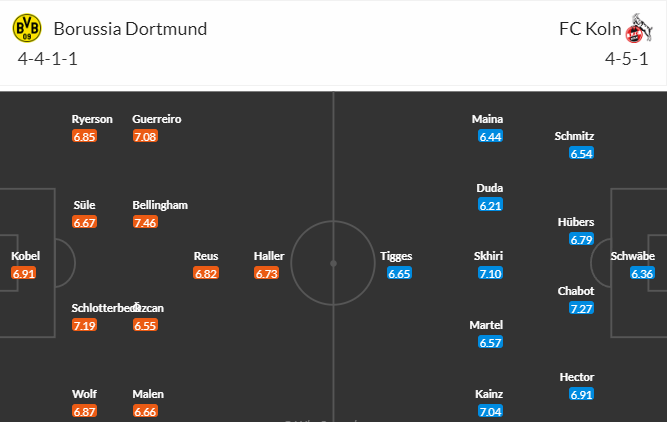Select Guerreiro on the pitch

(157, 119)
